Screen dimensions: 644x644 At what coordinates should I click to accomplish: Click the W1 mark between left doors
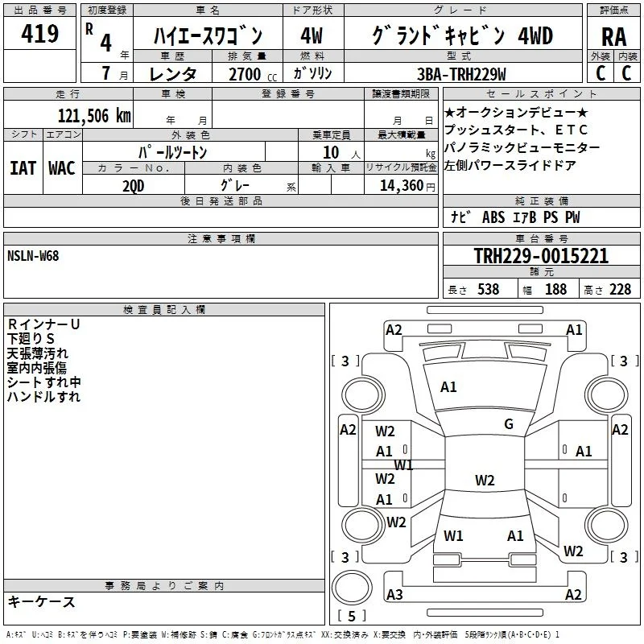pos(403,465)
